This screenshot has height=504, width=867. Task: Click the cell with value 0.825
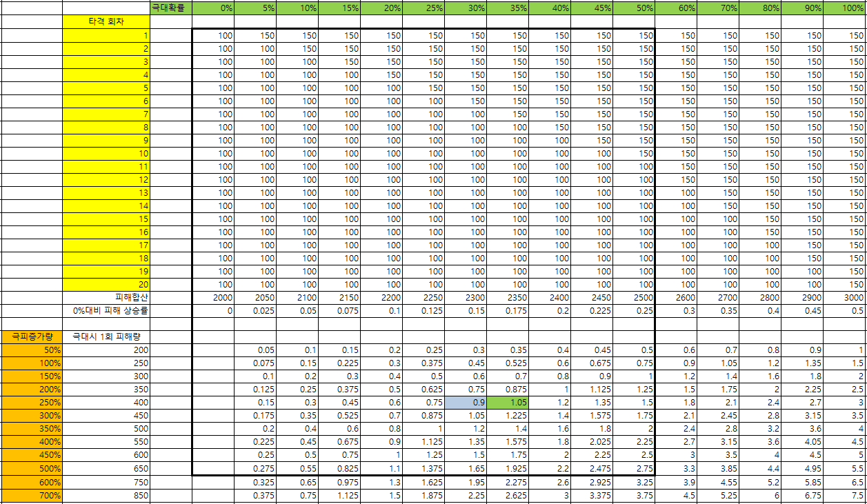click(x=339, y=468)
